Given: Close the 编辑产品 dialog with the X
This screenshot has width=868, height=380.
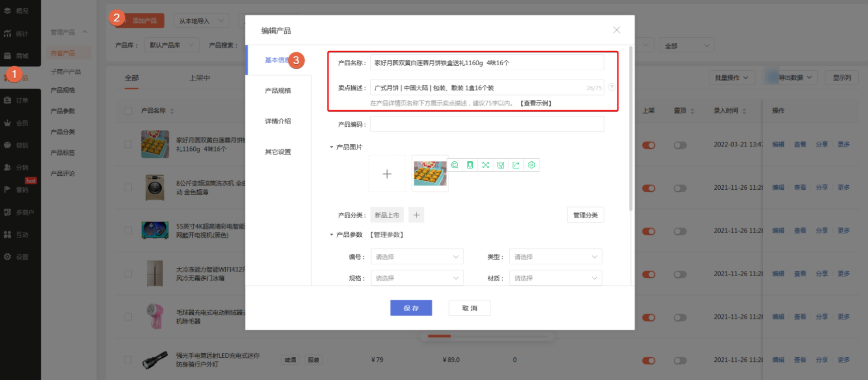Looking at the screenshot, I should pos(616,30).
